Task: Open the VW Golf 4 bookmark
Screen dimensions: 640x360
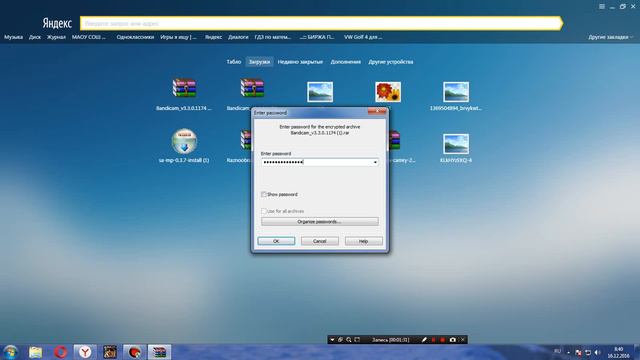Action: click(363, 37)
